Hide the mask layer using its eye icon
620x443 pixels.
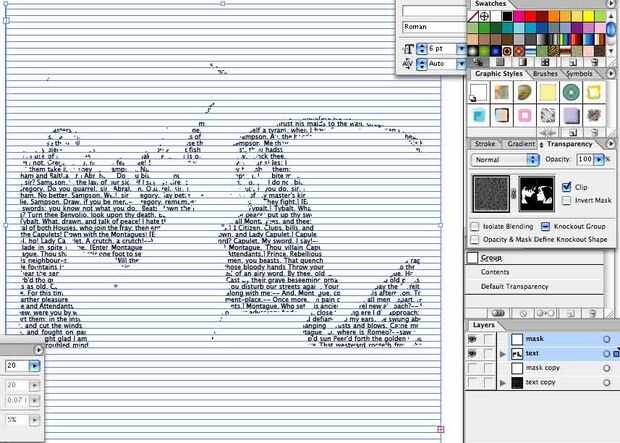click(x=472, y=339)
